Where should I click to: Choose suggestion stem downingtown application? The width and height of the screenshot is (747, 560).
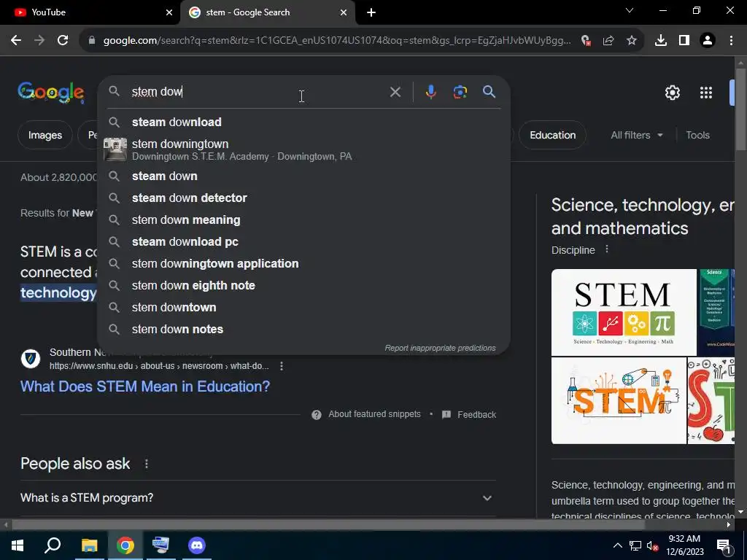pyautogui.click(x=303, y=263)
